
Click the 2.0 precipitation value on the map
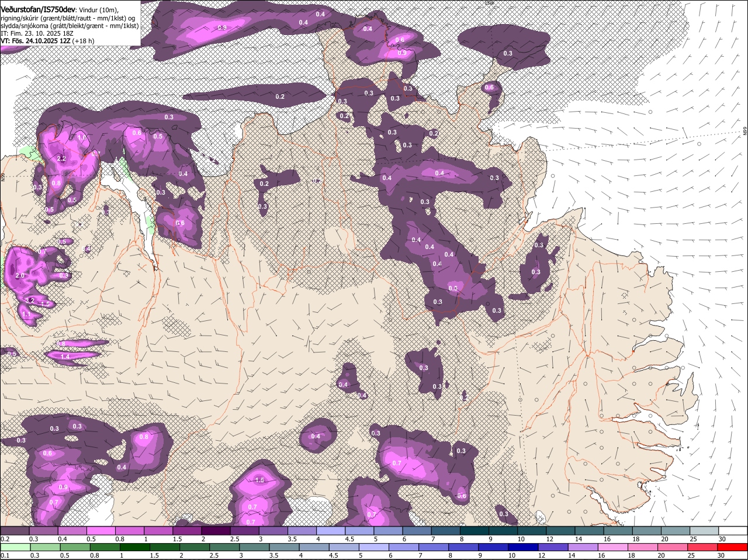pyautogui.click(x=20, y=275)
